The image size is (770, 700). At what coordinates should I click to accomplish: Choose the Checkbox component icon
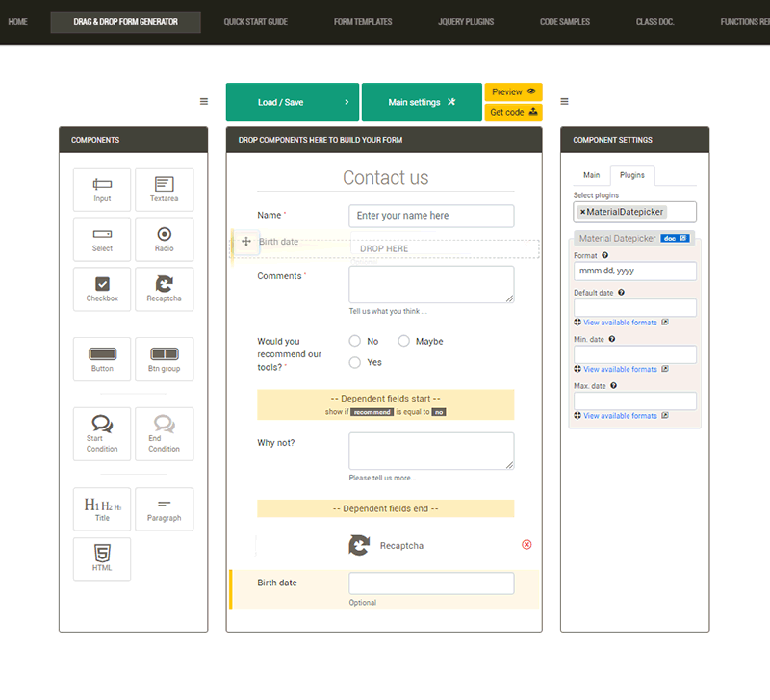tap(102, 289)
